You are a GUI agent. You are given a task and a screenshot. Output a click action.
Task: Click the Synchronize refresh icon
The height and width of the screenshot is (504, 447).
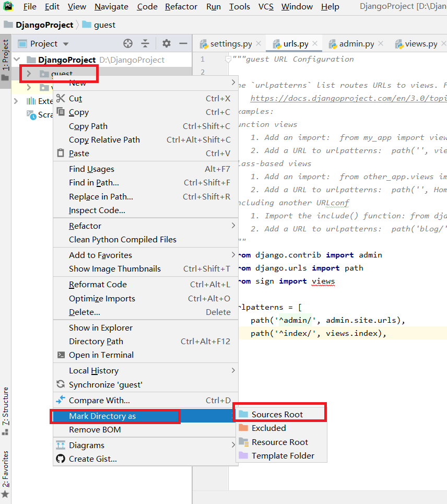click(61, 384)
